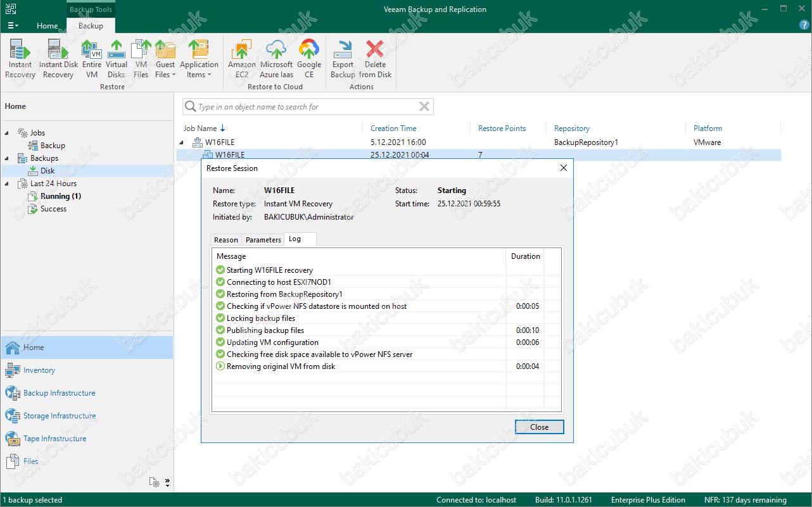This screenshot has height=507, width=812.
Task: Sort by the Repository column
Action: pyautogui.click(x=571, y=128)
